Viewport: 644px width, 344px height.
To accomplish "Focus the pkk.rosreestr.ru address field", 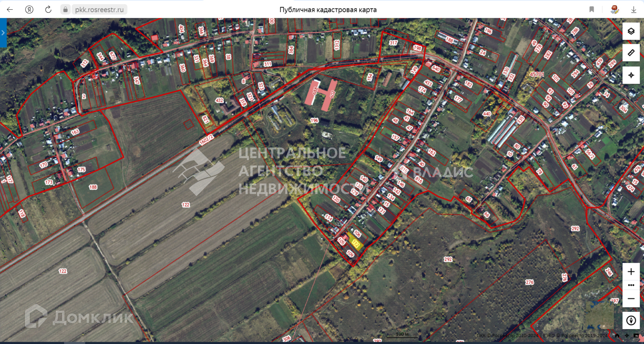I will tap(99, 10).
